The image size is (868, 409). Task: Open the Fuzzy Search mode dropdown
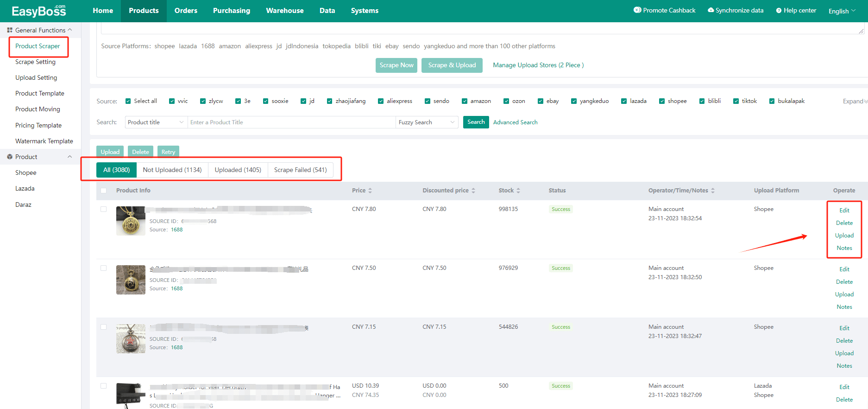point(427,122)
